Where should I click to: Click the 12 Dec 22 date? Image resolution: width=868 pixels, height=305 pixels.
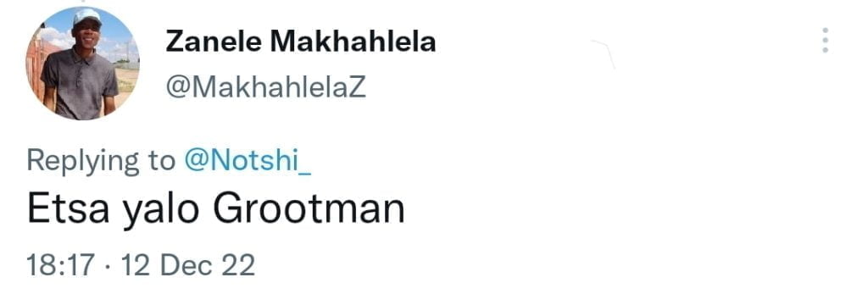pyautogui.click(x=188, y=265)
